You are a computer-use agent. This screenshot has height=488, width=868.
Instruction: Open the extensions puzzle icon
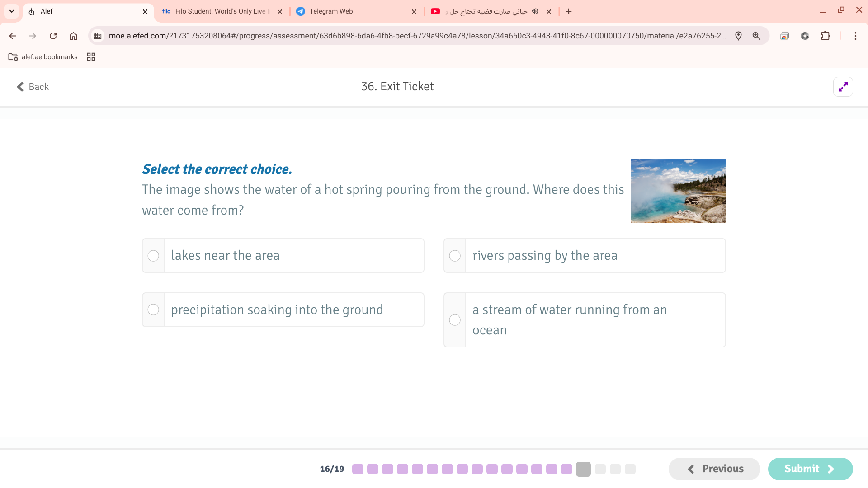826,36
